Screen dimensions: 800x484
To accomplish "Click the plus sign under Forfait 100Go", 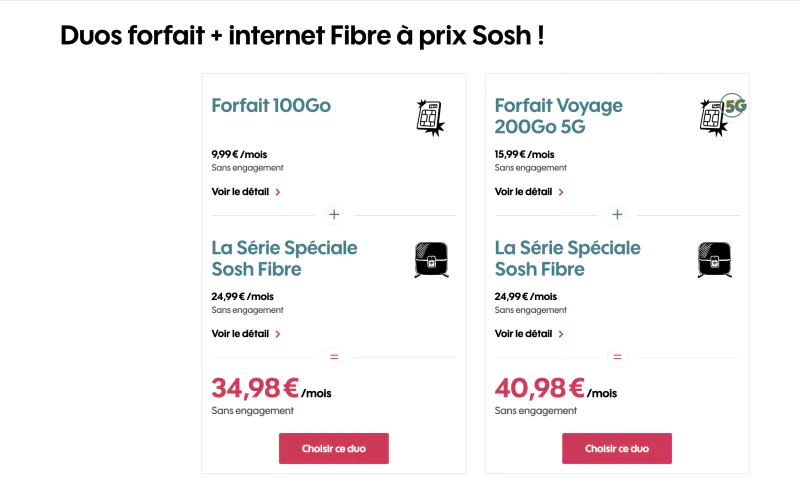I will point(334,214).
